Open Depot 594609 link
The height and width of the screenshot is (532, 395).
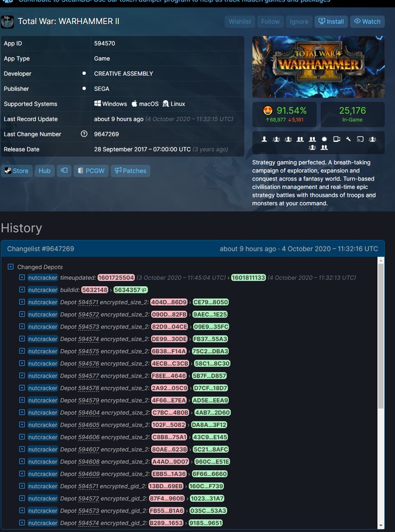coord(89,474)
